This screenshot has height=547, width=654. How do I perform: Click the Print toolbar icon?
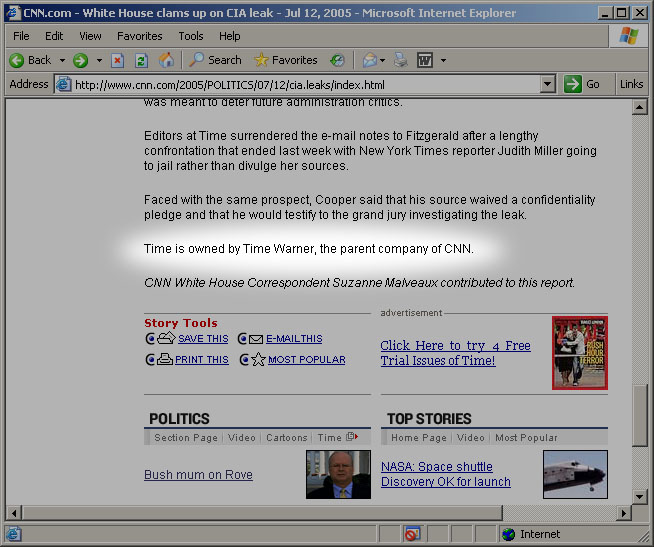(x=400, y=60)
